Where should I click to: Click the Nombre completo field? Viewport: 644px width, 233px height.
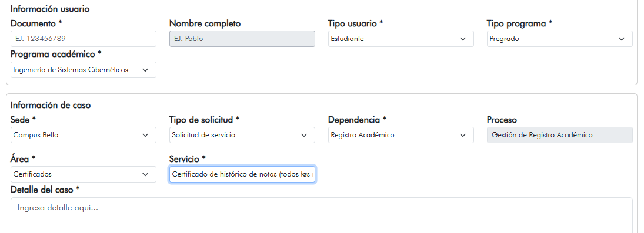click(x=242, y=39)
